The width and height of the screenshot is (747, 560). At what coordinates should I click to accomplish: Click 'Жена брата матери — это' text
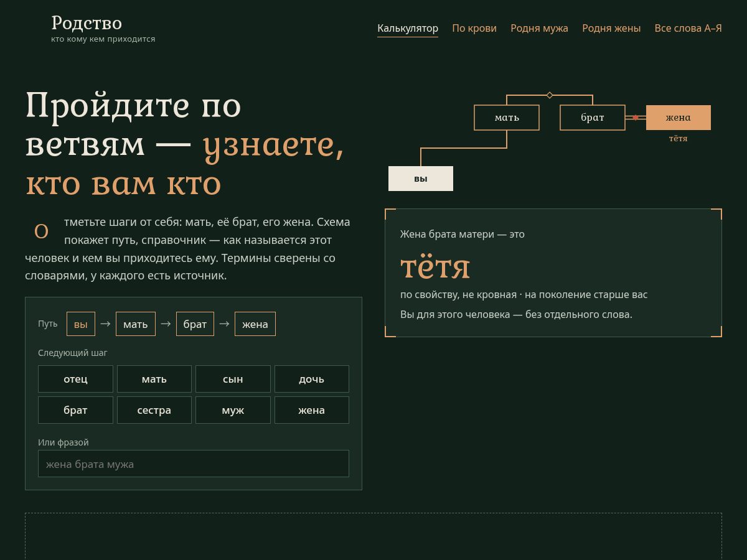pyautogui.click(x=463, y=234)
